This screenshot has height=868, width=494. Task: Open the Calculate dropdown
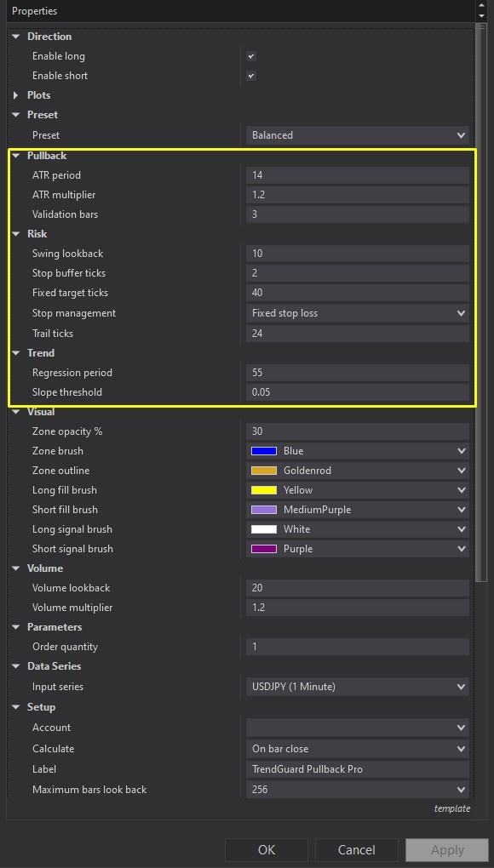point(356,748)
